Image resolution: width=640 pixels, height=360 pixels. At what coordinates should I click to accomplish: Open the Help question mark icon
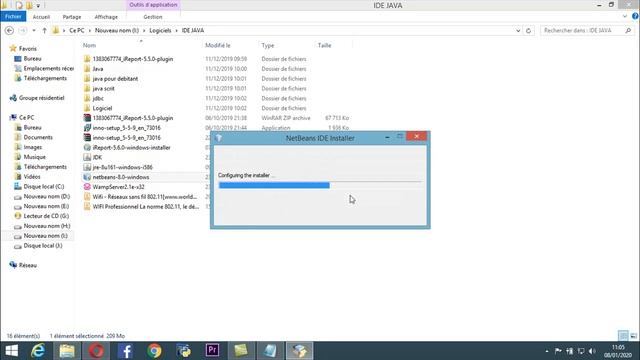pyautogui.click(x=635, y=16)
